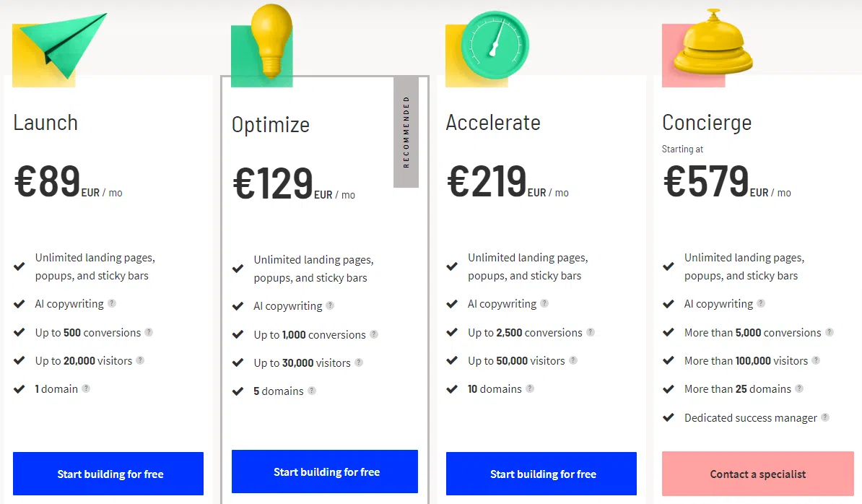
Task: Click Start building for free under Optimize
Action: 324,471
